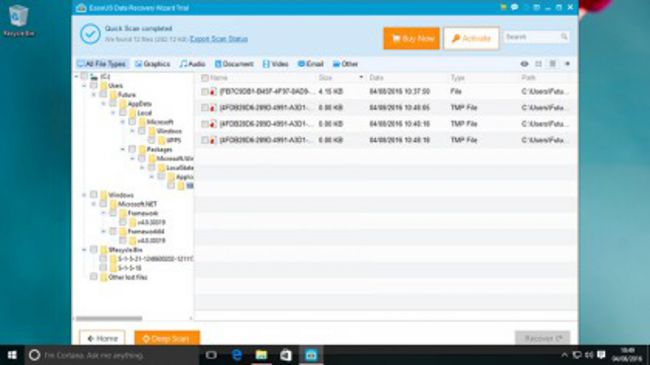The image size is (650, 365).
Task: Filter results by Email
Action: (x=310, y=64)
